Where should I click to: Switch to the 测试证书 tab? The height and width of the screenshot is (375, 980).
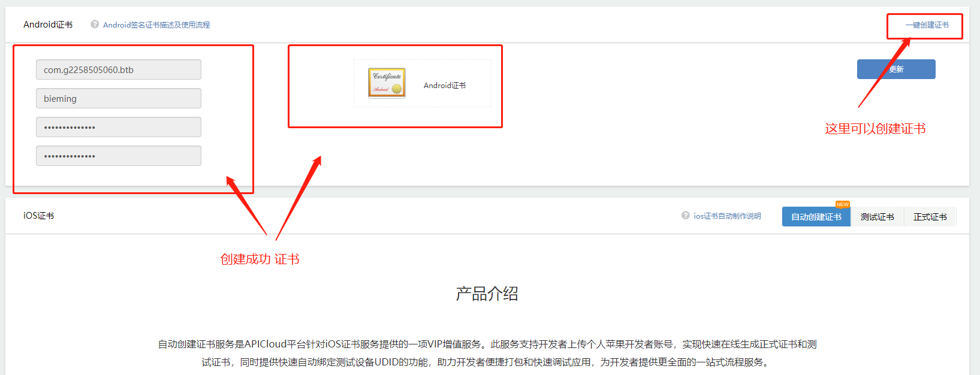[878, 217]
